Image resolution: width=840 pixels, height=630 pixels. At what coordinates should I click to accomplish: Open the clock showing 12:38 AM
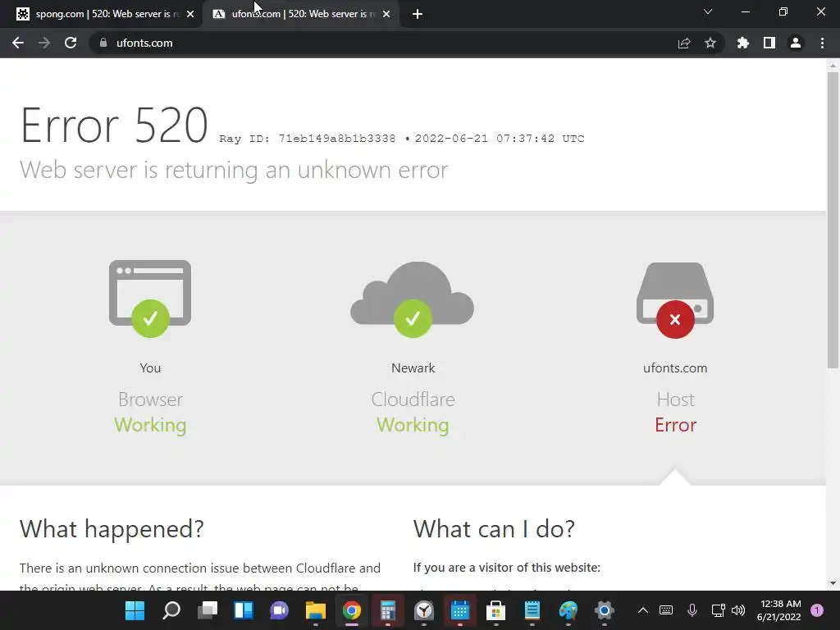tap(779, 610)
